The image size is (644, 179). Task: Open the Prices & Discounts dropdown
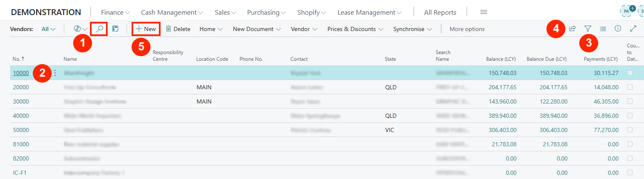[x=355, y=29]
